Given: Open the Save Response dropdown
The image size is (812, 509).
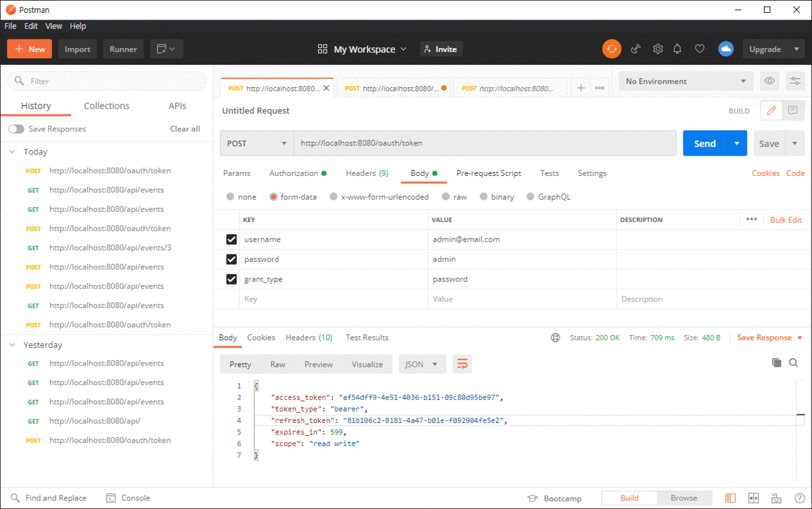Looking at the screenshot, I should coord(770,337).
